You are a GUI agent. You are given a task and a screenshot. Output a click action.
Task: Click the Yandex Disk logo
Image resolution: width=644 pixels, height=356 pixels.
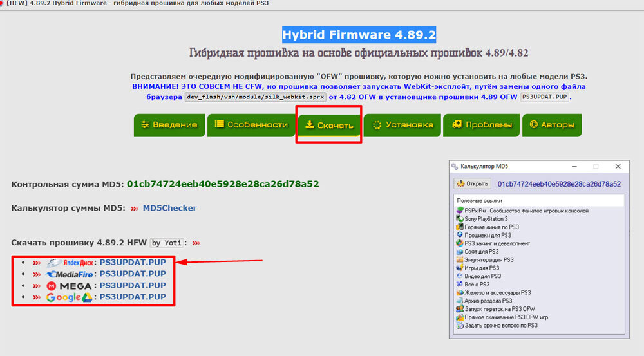pos(70,263)
